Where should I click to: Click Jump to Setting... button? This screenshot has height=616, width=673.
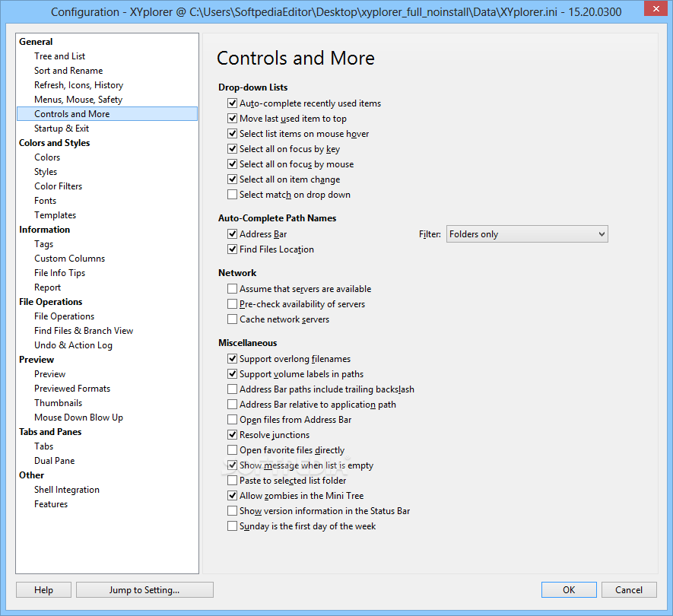pos(144,590)
